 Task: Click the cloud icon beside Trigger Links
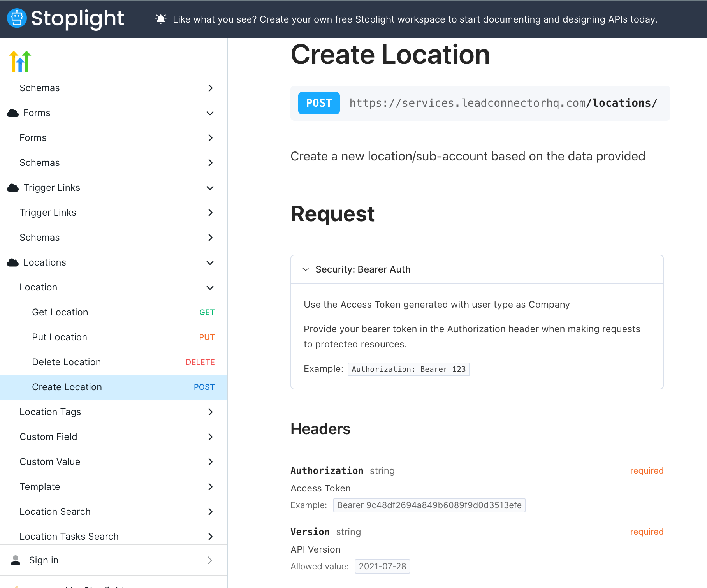(x=13, y=188)
